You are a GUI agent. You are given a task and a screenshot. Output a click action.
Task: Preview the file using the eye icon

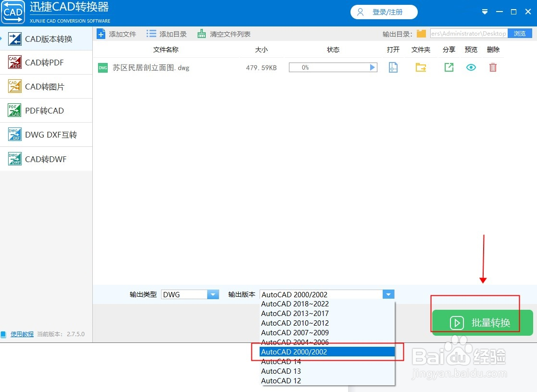point(471,67)
